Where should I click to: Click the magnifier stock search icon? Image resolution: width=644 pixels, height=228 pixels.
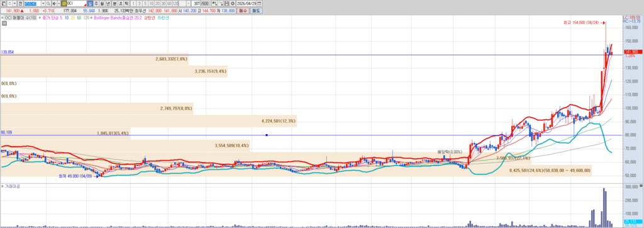pos(48,4)
